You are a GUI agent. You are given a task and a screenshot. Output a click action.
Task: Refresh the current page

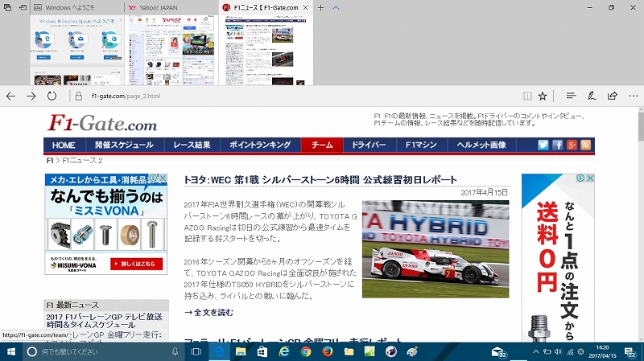52,96
